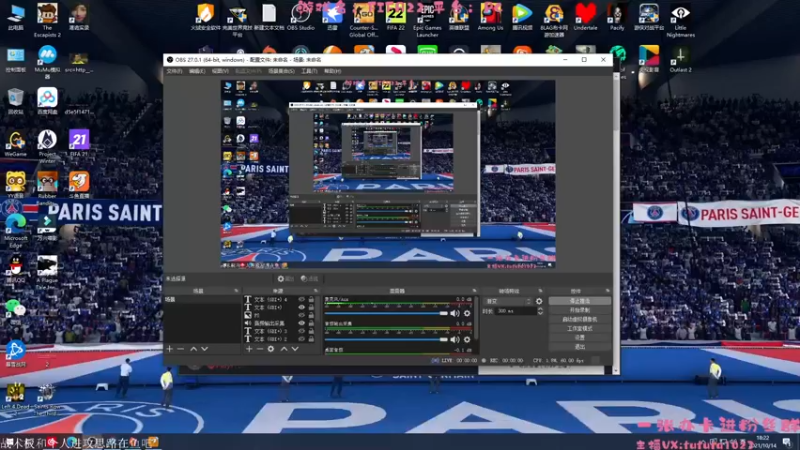The image size is (800, 450).
Task: Open the 渐变 scene transition dropdown
Action: 508,302
